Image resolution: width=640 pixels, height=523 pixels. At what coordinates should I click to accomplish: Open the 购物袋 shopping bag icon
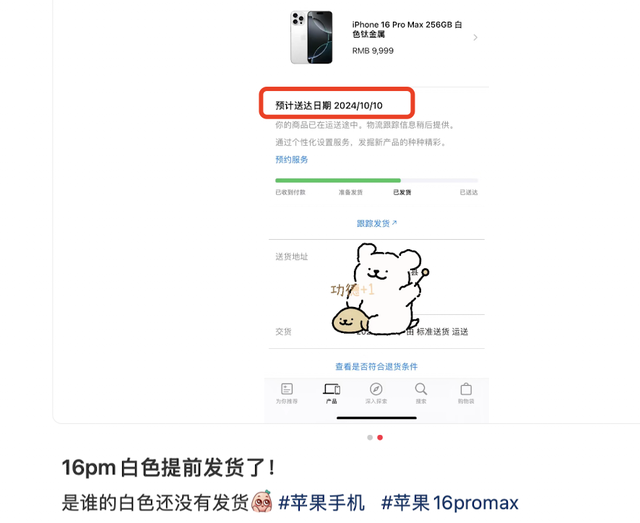click(x=466, y=389)
